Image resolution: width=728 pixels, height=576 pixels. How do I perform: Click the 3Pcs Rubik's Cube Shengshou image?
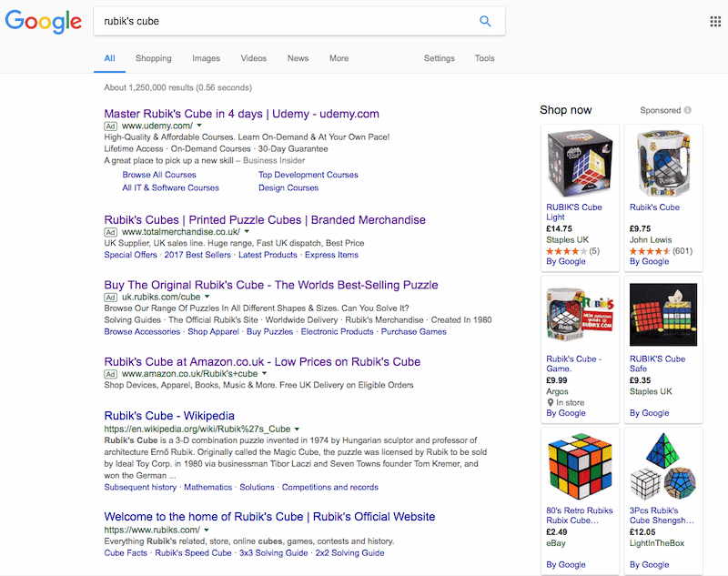[663, 466]
